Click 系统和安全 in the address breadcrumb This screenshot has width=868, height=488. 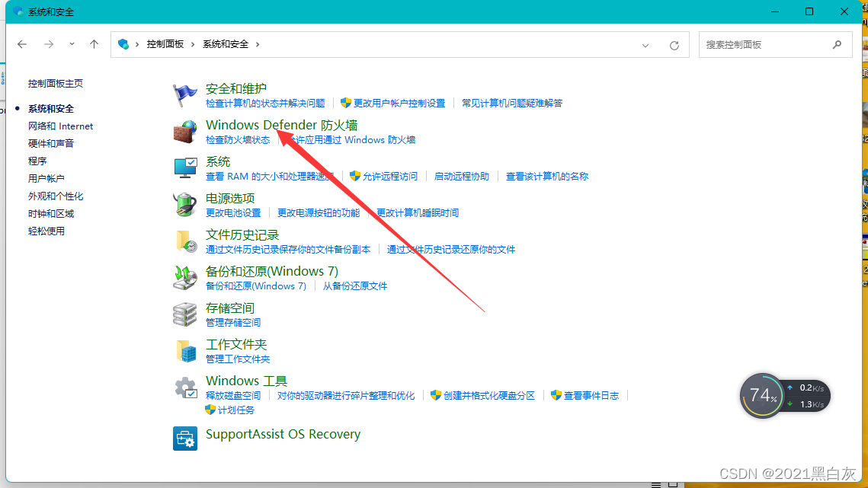(x=226, y=44)
